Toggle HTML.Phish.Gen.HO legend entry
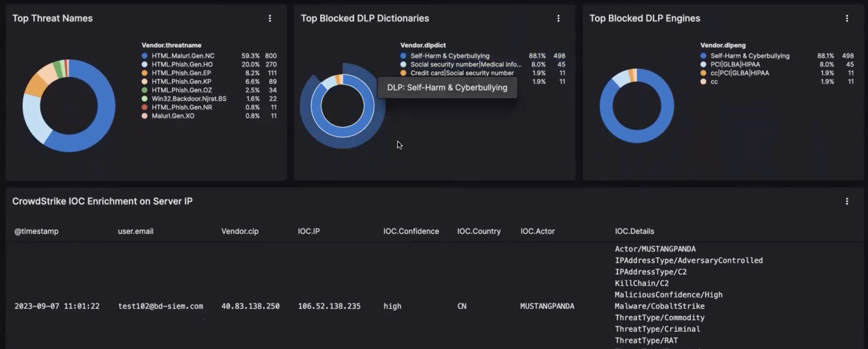Screen dimensions: 868x349 coord(182,64)
